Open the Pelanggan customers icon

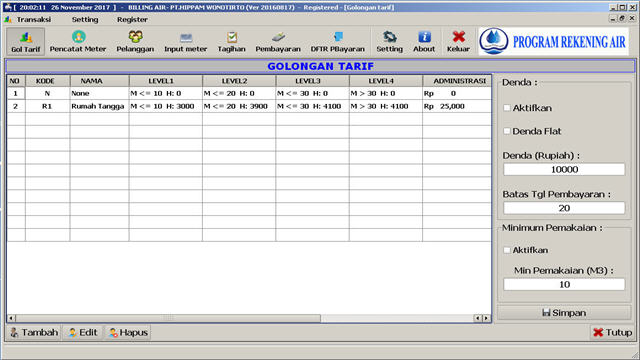135,41
